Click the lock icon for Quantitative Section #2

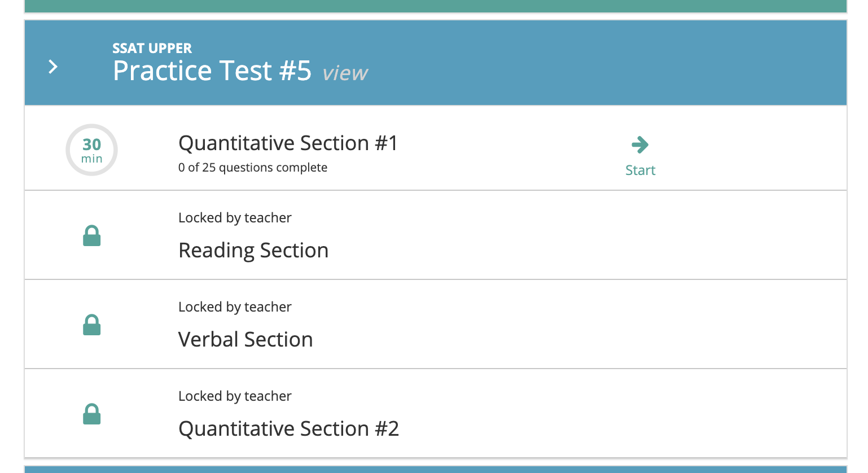91,414
